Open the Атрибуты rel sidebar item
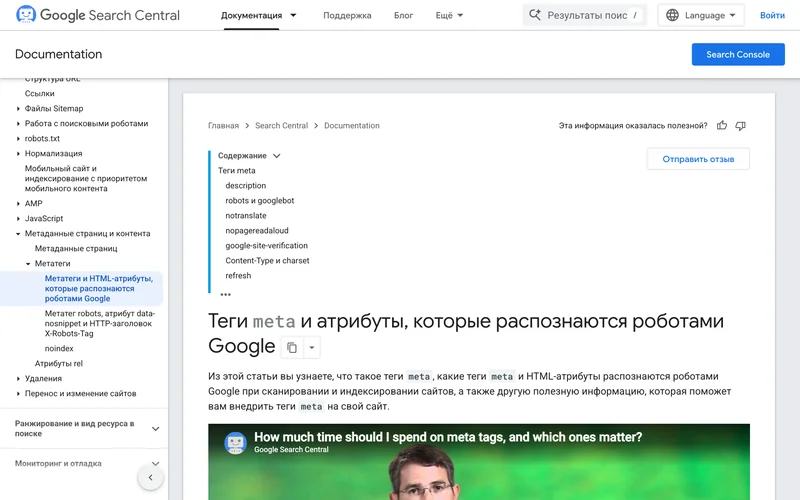Image resolution: width=800 pixels, height=500 pixels. 59,363
